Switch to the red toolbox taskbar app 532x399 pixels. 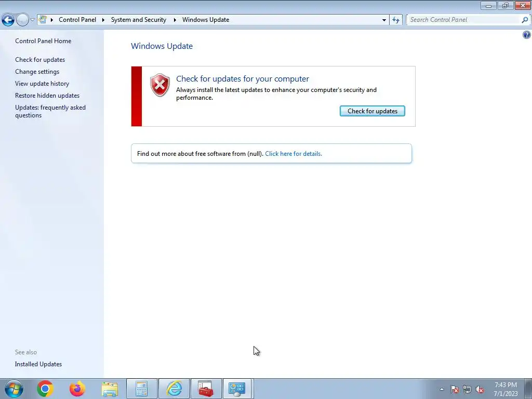tap(206, 389)
